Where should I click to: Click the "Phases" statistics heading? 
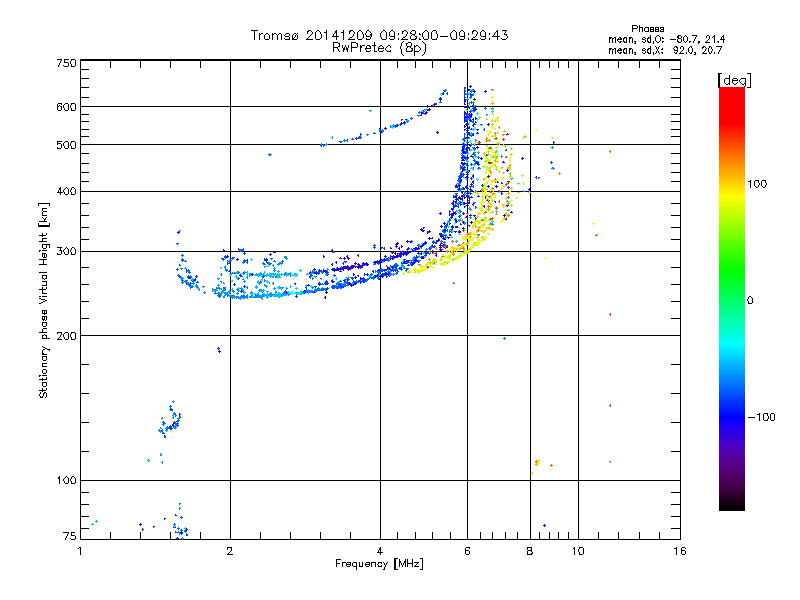coord(647,29)
